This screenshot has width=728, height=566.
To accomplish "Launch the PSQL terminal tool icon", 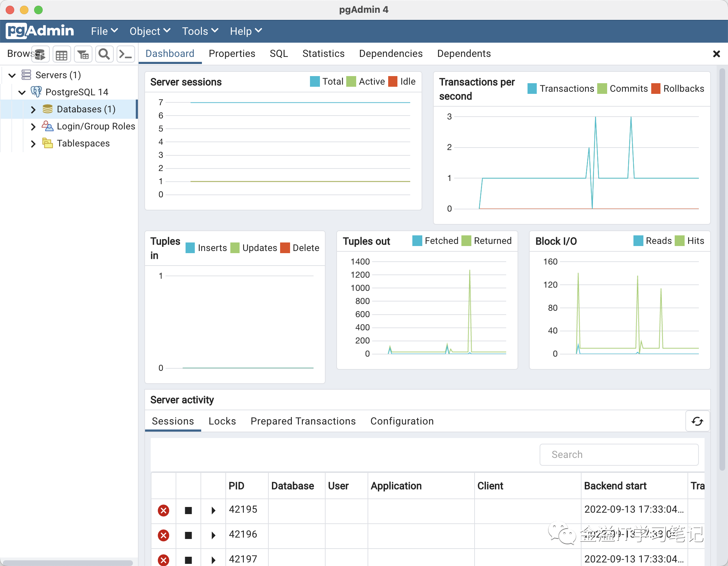I will [x=126, y=54].
